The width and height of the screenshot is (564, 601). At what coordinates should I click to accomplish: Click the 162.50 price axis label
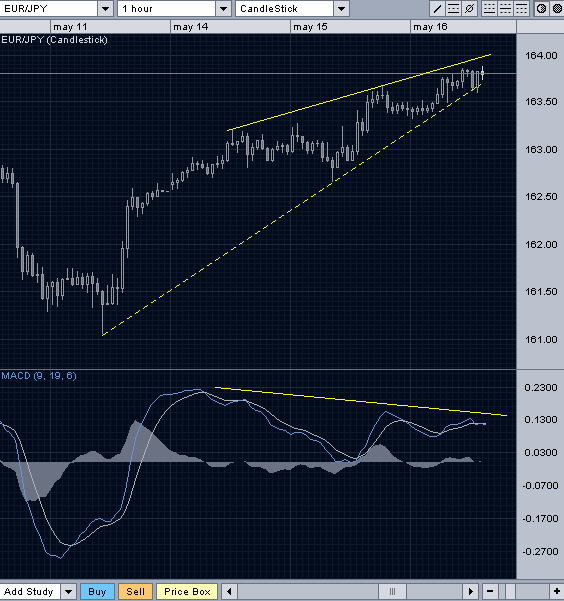pyautogui.click(x=541, y=197)
